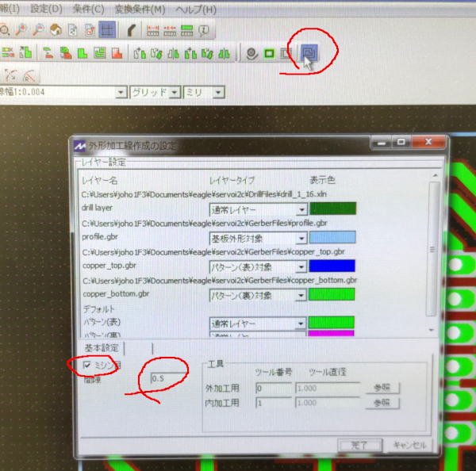Click the last green mirror copy icon
The width and height of the screenshot is (476, 471).
224,54
